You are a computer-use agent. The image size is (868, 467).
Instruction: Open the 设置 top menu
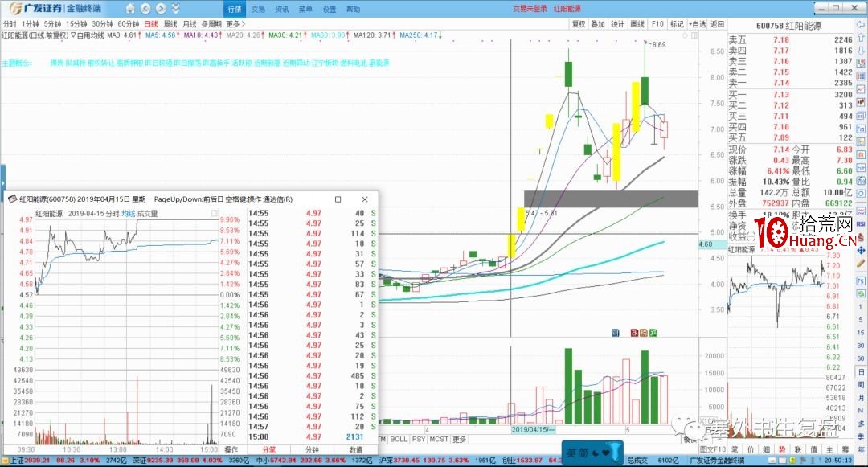330,9
